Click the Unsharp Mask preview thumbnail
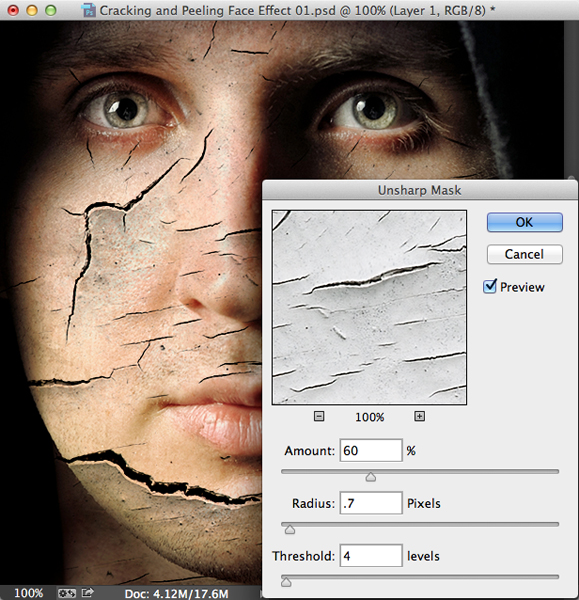 click(x=369, y=307)
